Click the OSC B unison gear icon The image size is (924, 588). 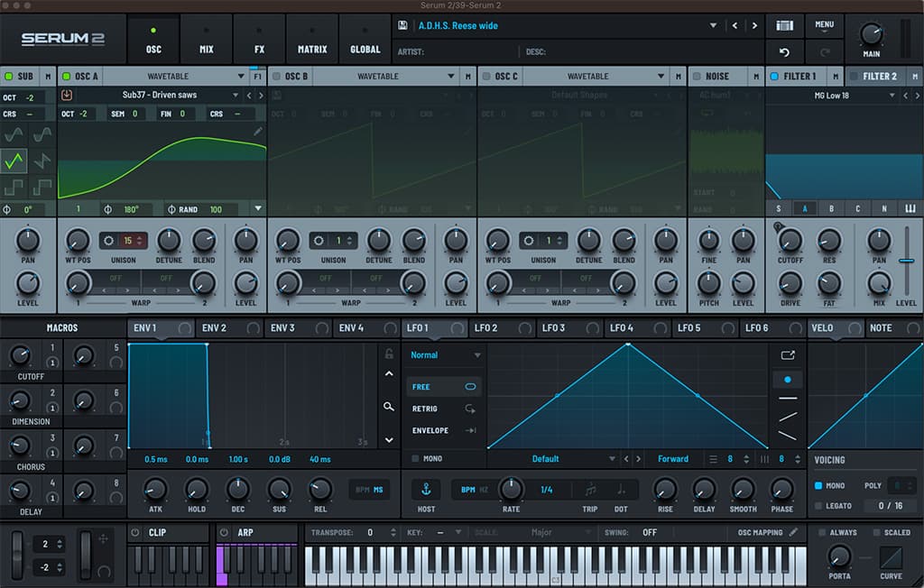(x=319, y=241)
